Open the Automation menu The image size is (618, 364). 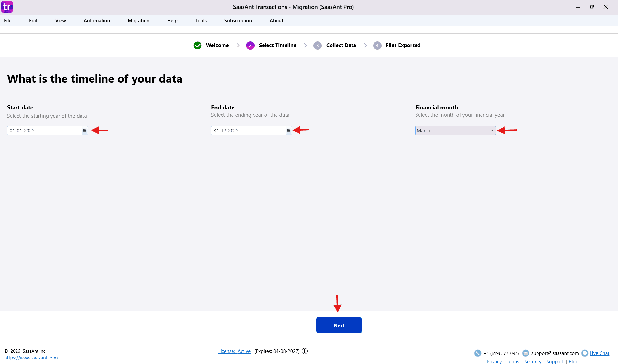97,20
